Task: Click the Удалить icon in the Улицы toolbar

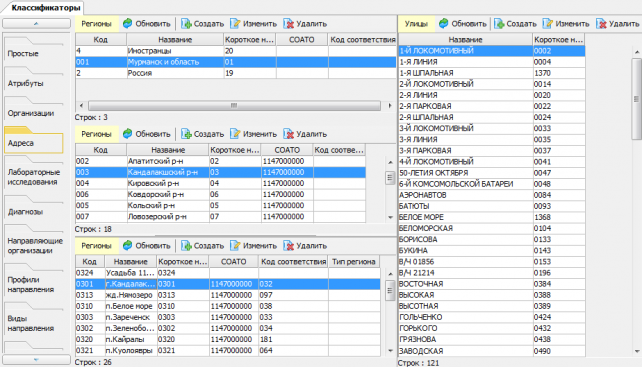Action: (601, 23)
